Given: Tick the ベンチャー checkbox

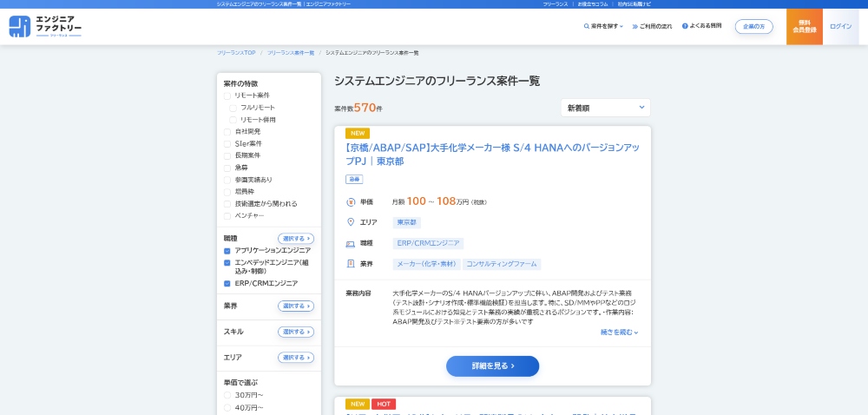Looking at the screenshot, I should coord(227,216).
